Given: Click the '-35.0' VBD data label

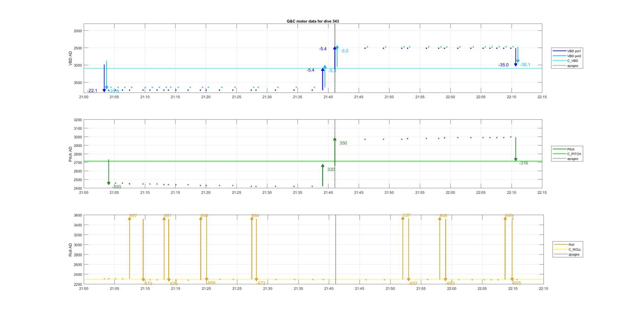Looking at the screenshot, I should point(503,65).
